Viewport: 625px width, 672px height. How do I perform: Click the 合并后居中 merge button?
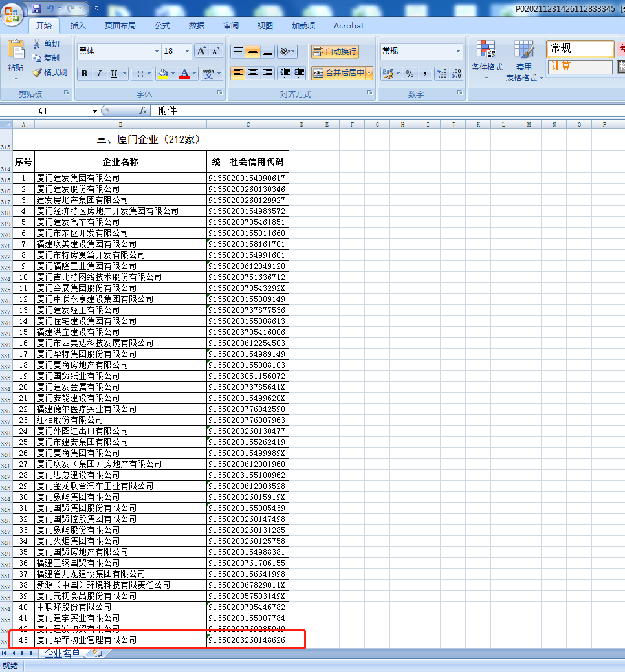tap(338, 73)
